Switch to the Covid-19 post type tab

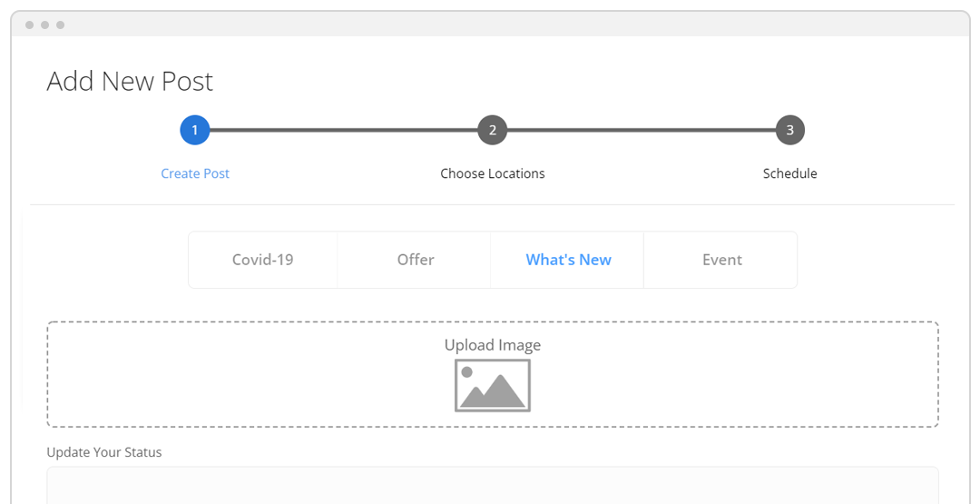pyautogui.click(x=262, y=260)
